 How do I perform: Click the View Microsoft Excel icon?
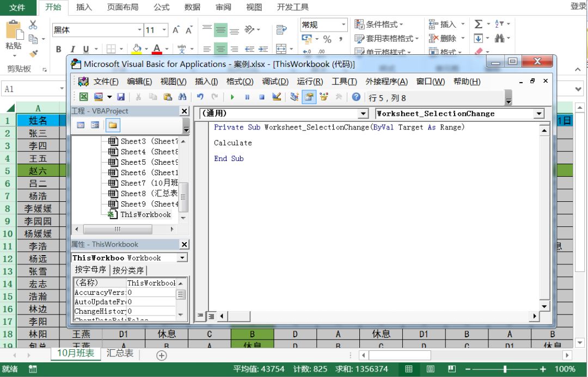[84, 97]
